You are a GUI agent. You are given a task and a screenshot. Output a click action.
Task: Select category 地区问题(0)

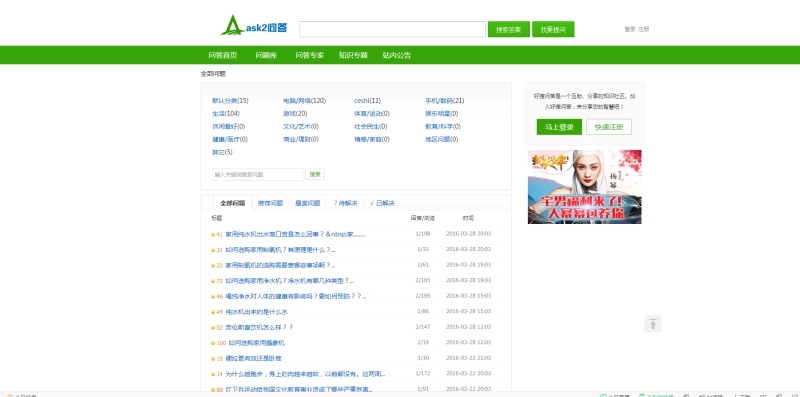tap(442, 139)
